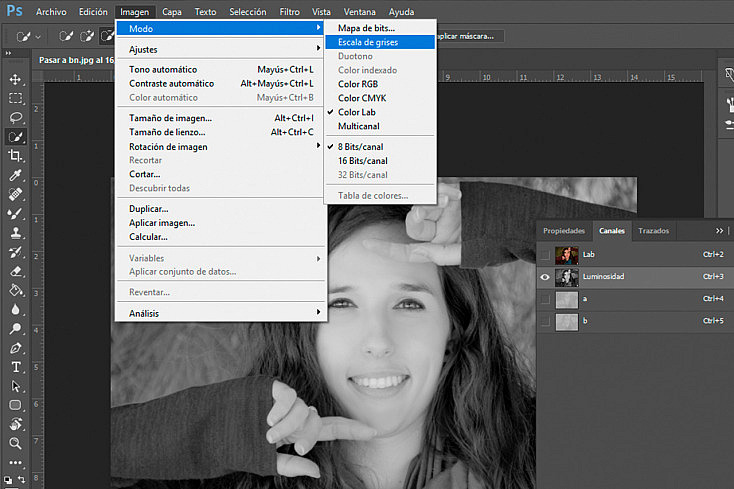
Task: Select the Pasar a bn.jpg document tab
Action: (76, 60)
